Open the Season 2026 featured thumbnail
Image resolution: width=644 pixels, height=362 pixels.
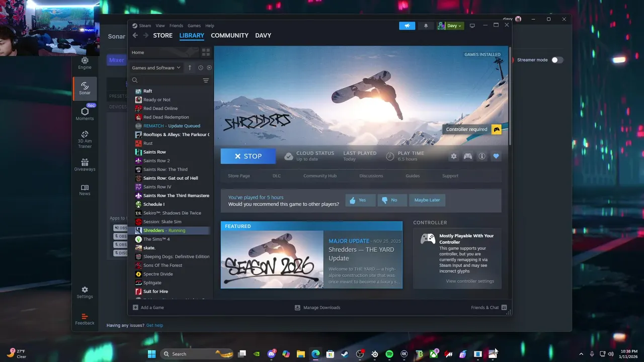click(272, 259)
